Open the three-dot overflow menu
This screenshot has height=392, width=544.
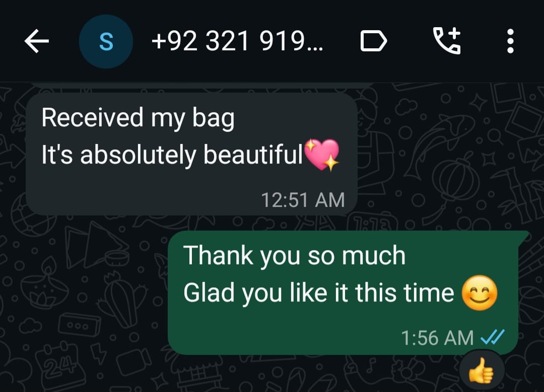(x=510, y=41)
